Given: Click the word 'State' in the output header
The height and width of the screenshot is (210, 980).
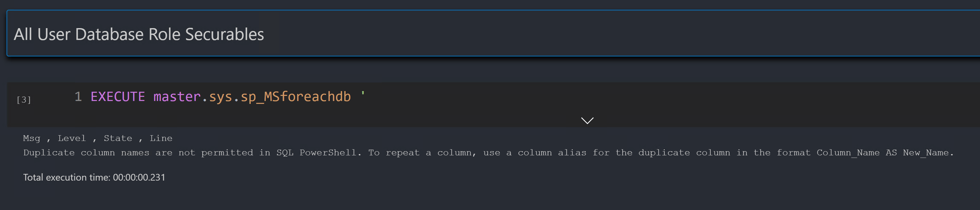Looking at the screenshot, I should [118, 138].
